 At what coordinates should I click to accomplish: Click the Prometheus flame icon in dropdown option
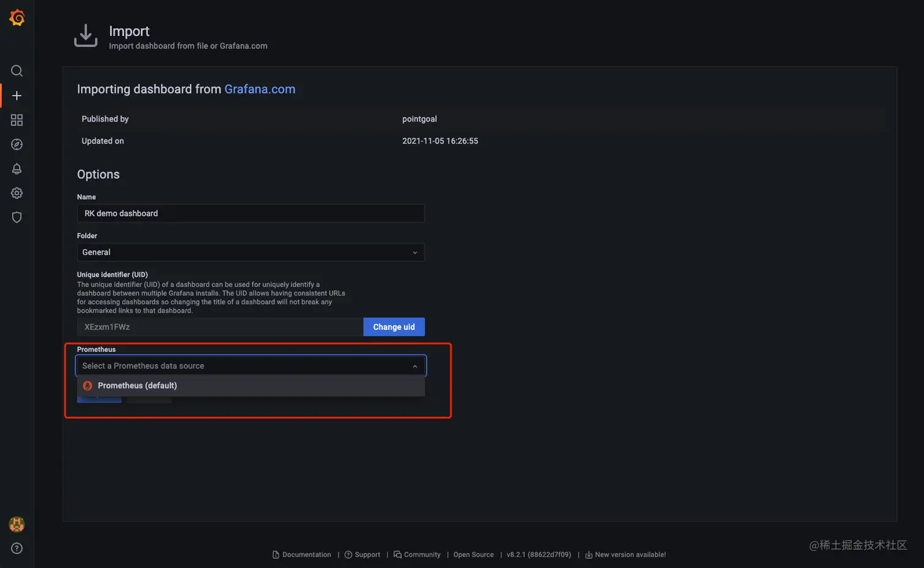click(87, 386)
